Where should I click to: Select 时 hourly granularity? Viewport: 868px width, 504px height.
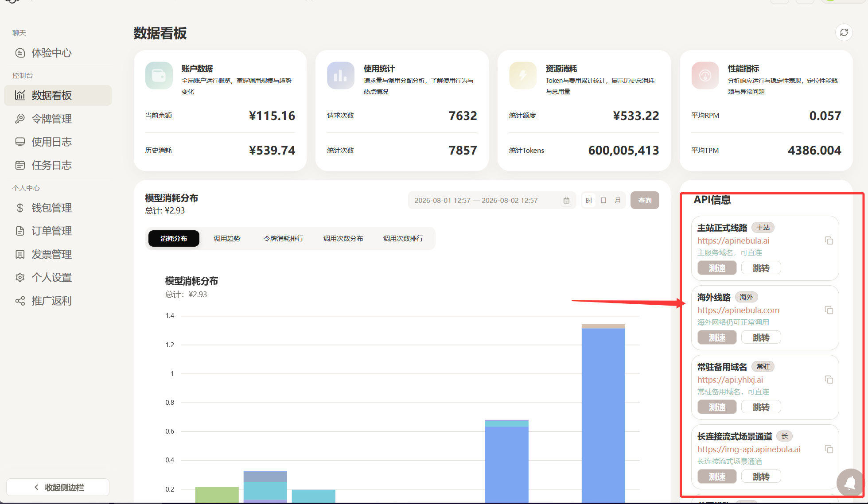tap(589, 201)
